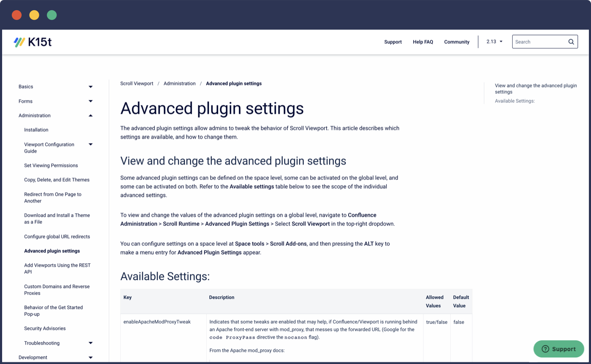The image size is (591, 364).
Task: Open Copy, Delete, and Edit Themes
Action: [57, 180]
